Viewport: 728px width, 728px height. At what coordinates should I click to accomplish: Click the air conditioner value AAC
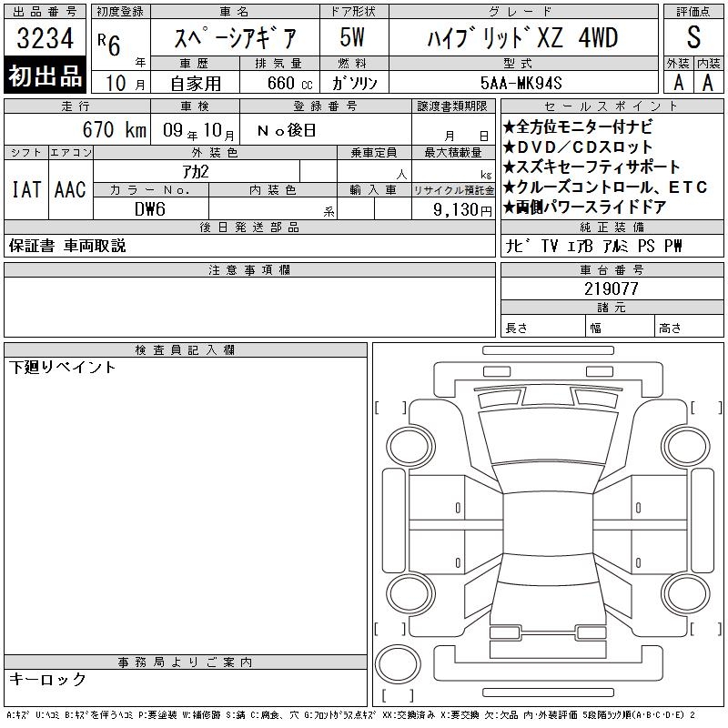pos(70,189)
